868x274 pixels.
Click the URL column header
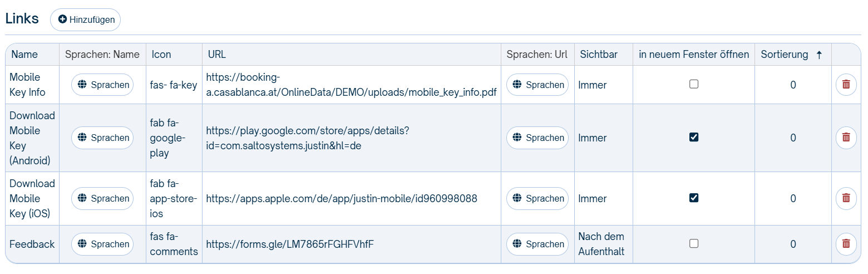point(216,55)
